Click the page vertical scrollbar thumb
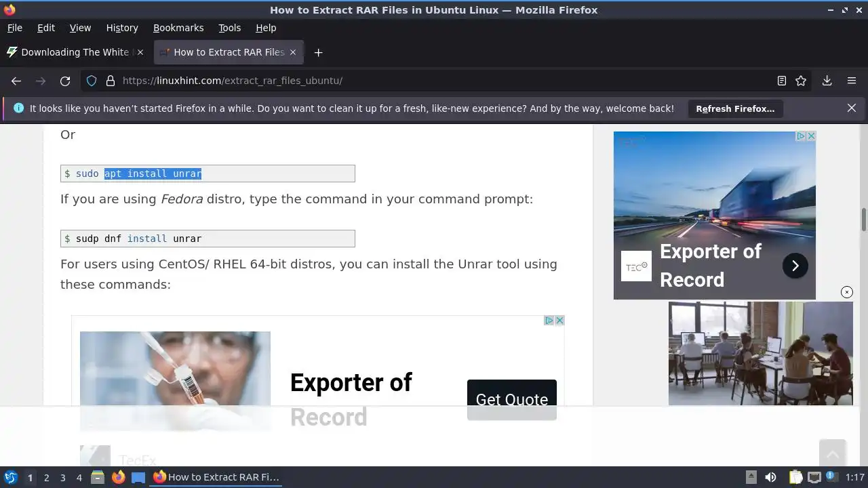The image size is (868, 488). pyautogui.click(x=864, y=220)
